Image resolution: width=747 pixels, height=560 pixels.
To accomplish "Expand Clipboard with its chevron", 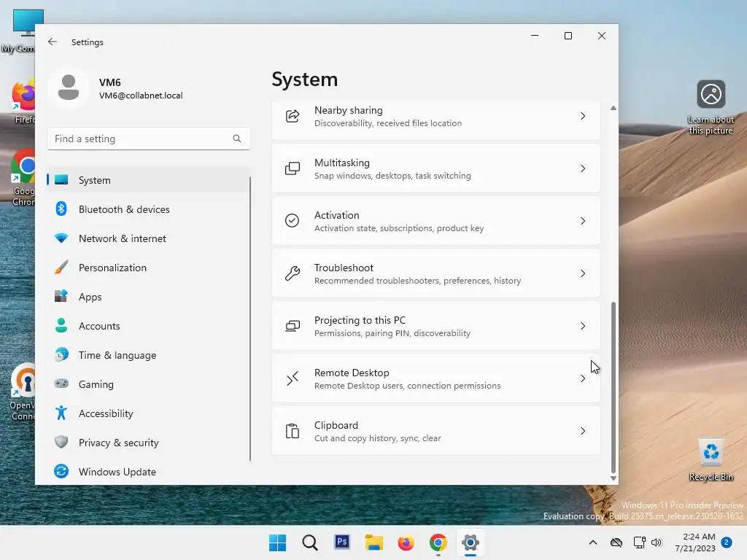I will tap(583, 431).
